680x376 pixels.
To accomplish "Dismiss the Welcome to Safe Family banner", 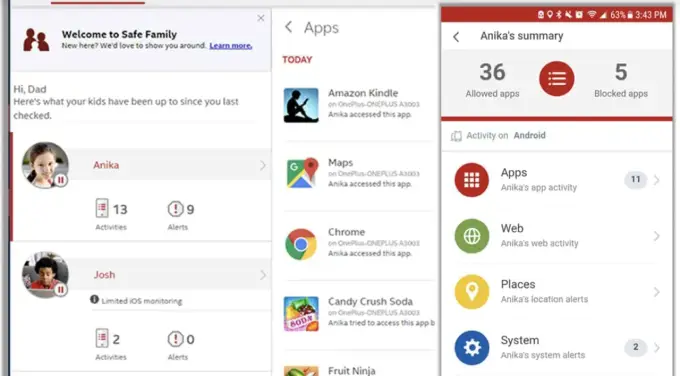I will (261, 18).
